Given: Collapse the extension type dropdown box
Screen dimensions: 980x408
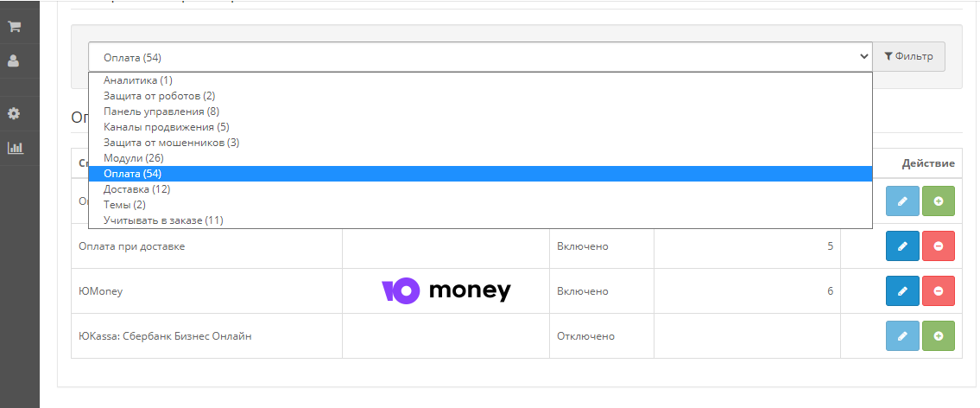Looking at the screenshot, I should point(480,57).
